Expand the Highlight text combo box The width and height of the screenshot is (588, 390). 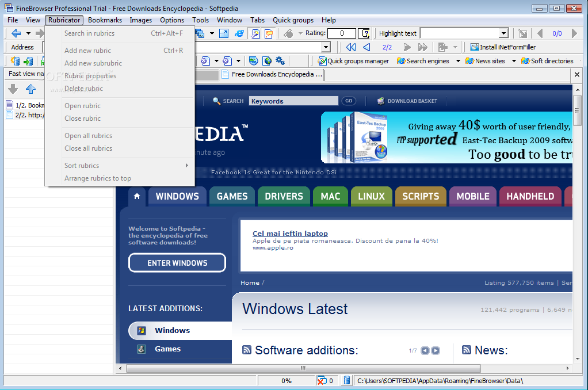click(503, 33)
